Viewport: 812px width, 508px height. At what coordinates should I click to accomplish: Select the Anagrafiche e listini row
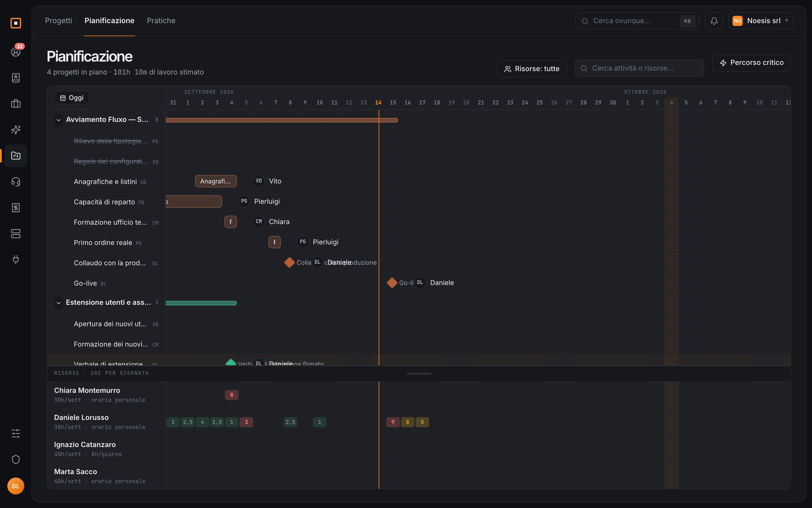tap(106, 182)
